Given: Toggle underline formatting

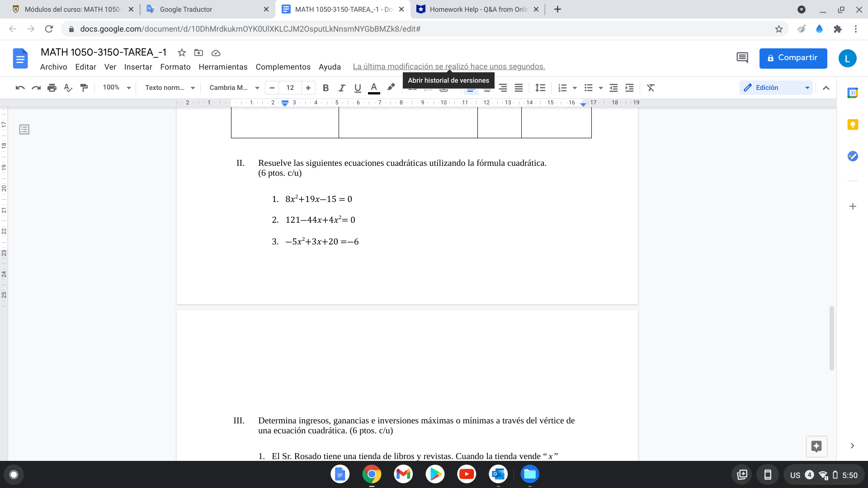Looking at the screenshot, I should point(357,88).
